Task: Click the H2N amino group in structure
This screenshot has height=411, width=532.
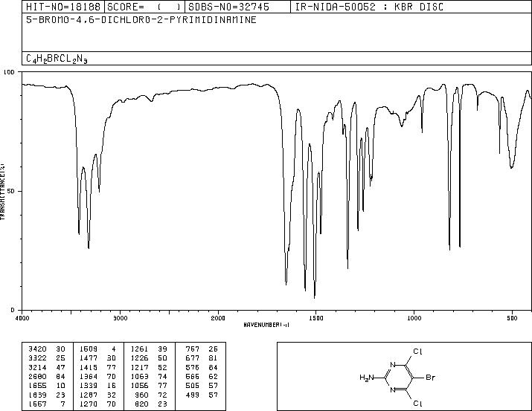Action: tap(366, 378)
